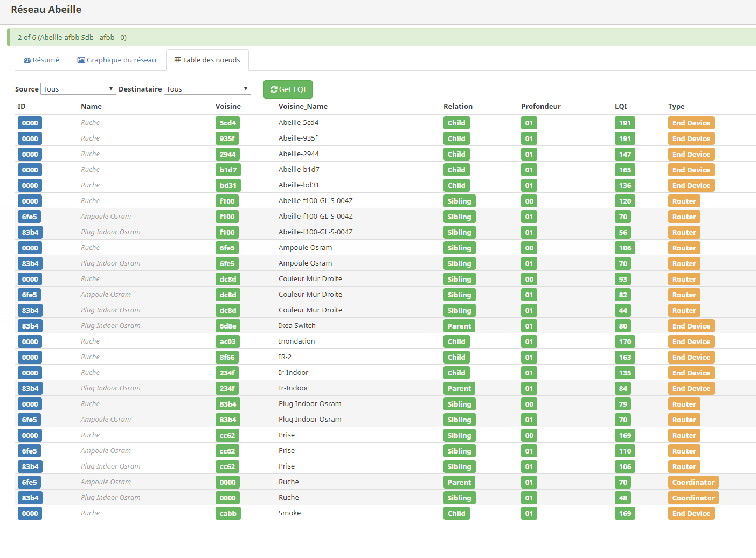Click the 8f66 voisine badge
Screen dimensions: 756x558
pos(227,357)
